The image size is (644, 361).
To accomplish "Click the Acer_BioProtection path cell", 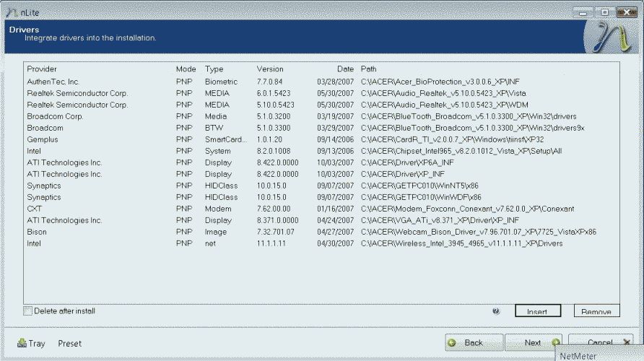I will coord(440,82).
